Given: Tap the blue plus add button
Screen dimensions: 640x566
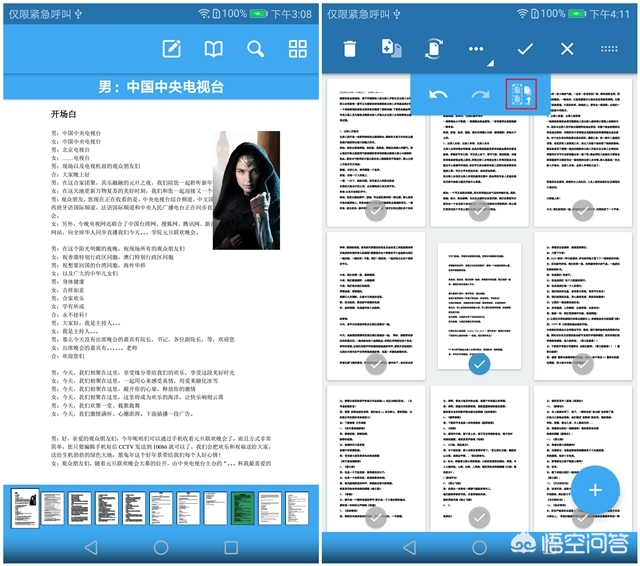Looking at the screenshot, I should [x=595, y=490].
